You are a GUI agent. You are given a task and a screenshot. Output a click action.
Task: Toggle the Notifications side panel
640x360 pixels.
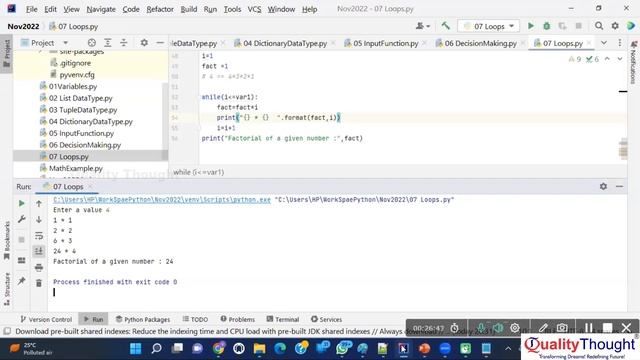point(633,61)
